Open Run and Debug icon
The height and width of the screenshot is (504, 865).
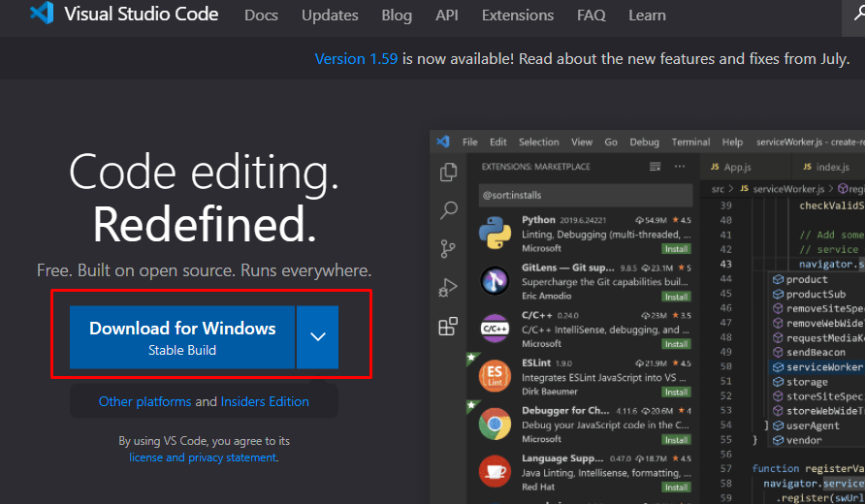coord(448,287)
